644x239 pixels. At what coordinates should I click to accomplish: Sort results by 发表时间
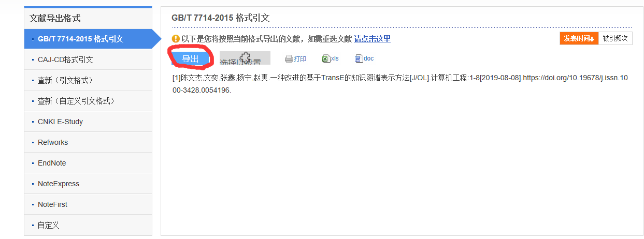[x=579, y=38]
